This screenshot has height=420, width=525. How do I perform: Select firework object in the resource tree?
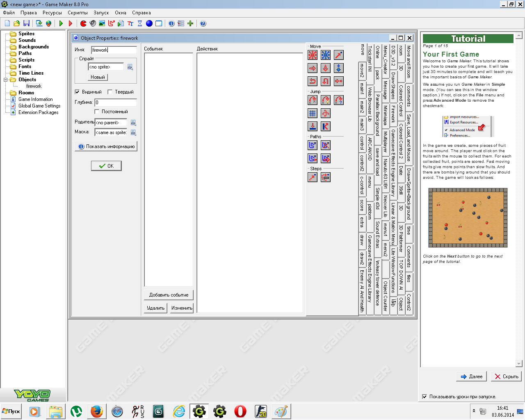pos(34,86)
